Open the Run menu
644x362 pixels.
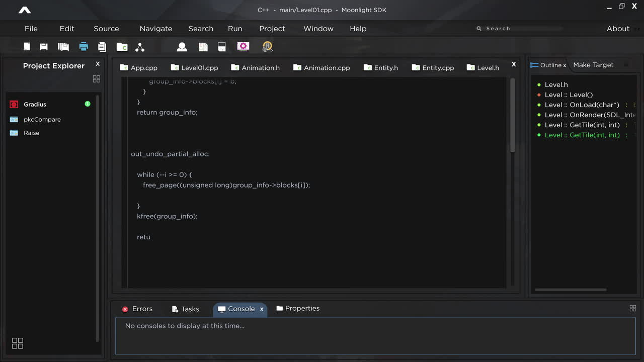(235, 29)
